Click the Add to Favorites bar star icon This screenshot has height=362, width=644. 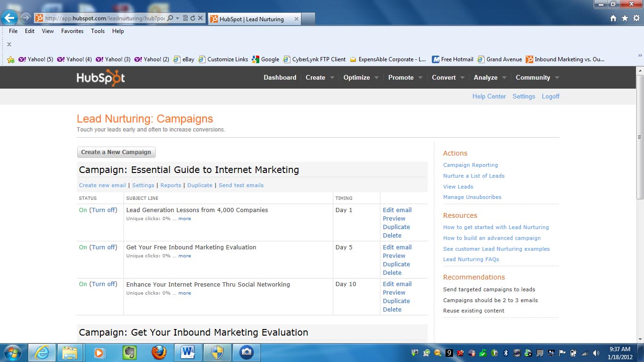11,59
